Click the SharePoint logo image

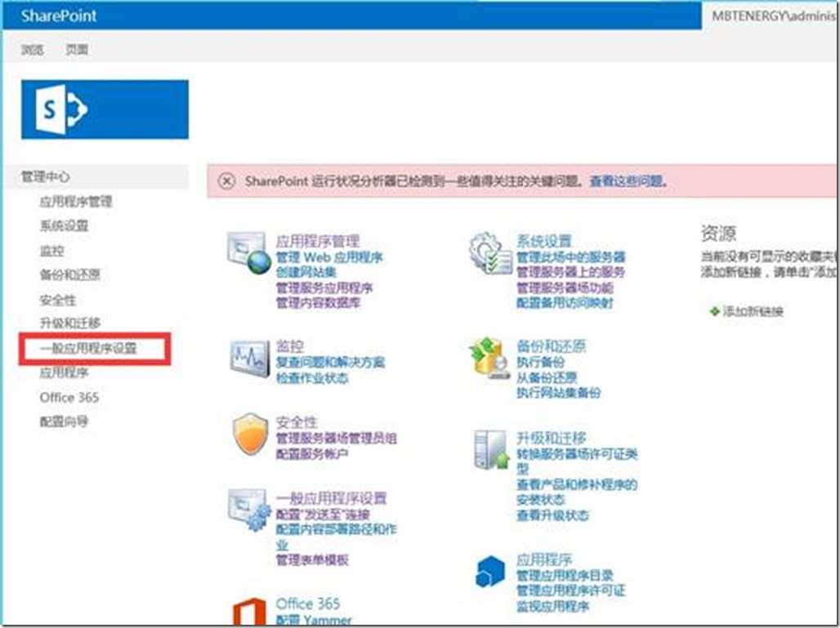105,109
